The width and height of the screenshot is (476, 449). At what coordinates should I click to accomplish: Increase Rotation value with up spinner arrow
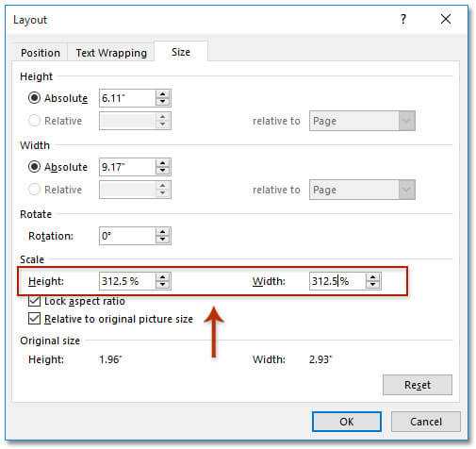(162, 232)
